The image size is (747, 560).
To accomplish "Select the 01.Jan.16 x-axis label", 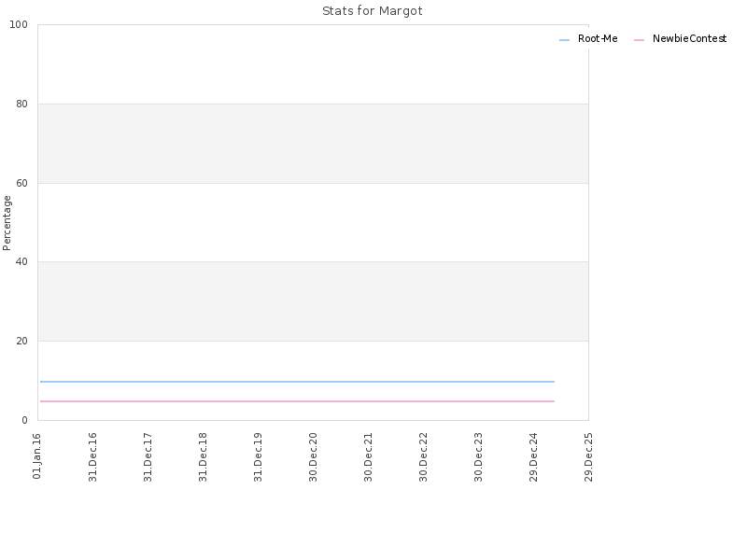I will (37, 455).
